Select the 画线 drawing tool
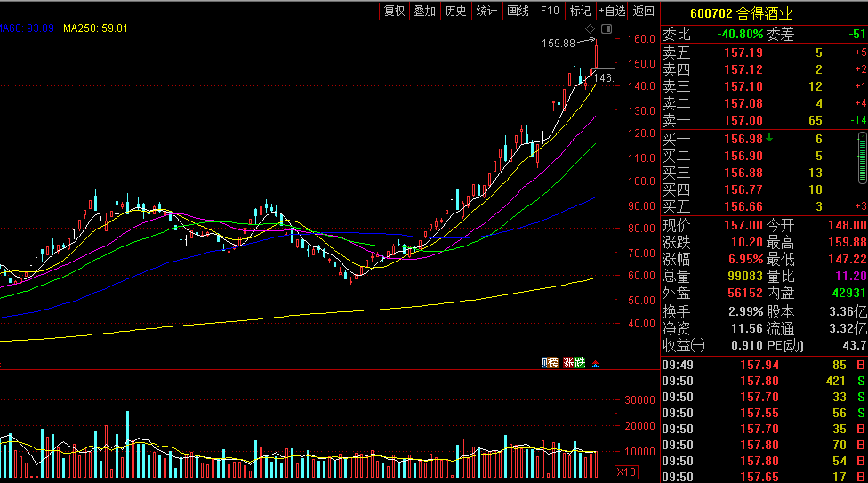 point(518,11)
